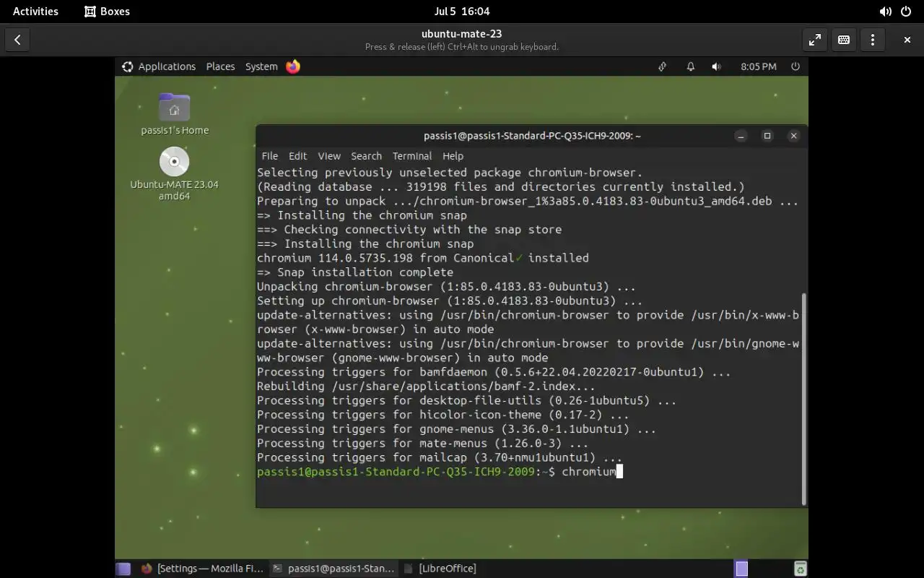Click the workspace switcher in bottom panel

coord(741,569)
